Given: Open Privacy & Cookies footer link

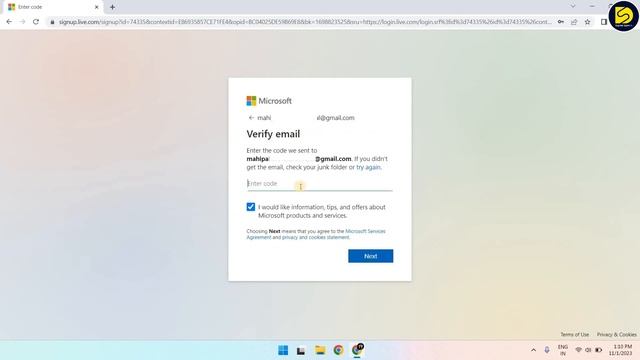Looking at the screenshot, I should (x=616, y=334).
